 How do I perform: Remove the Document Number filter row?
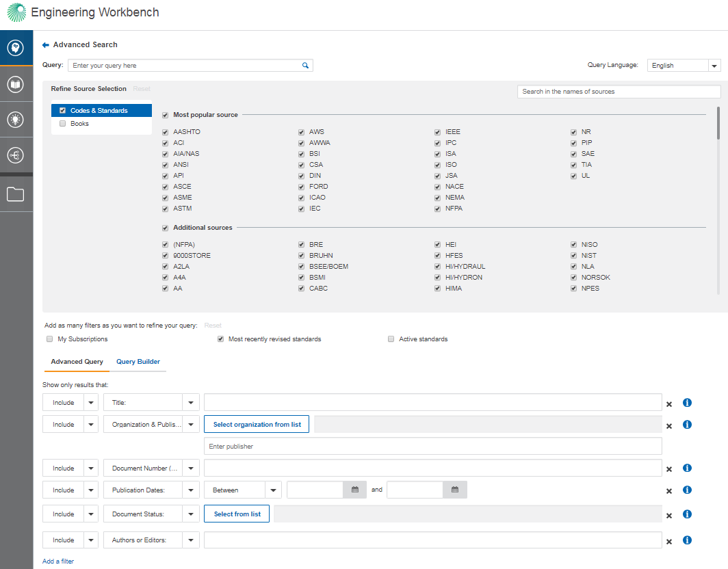pos(669,469)
